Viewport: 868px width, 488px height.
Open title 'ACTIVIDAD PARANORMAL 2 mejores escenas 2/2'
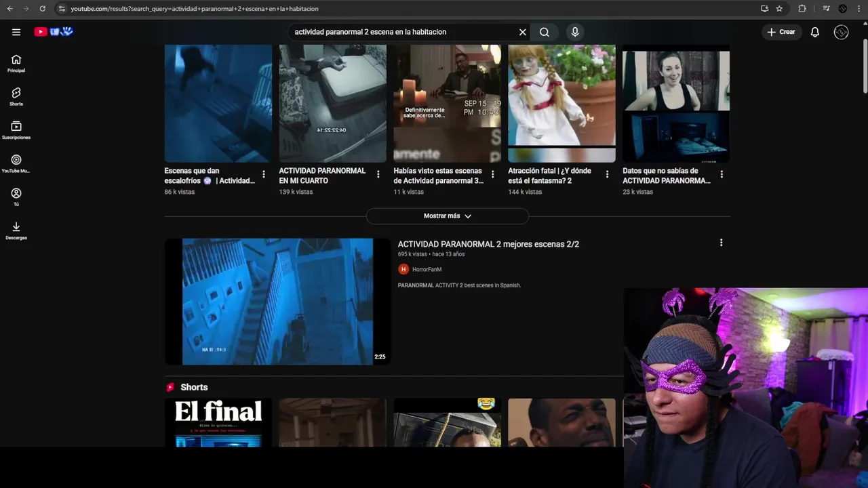click(488, 244)
